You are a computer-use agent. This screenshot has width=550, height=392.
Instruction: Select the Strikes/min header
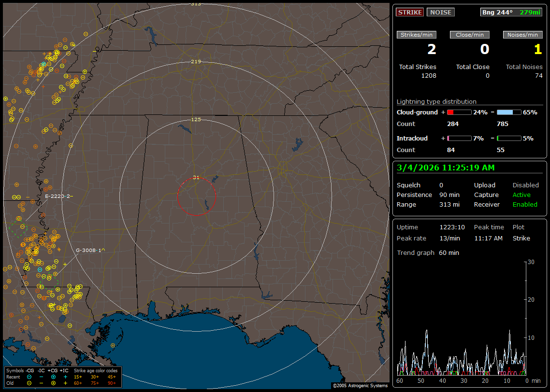click(x=417, y=35)
